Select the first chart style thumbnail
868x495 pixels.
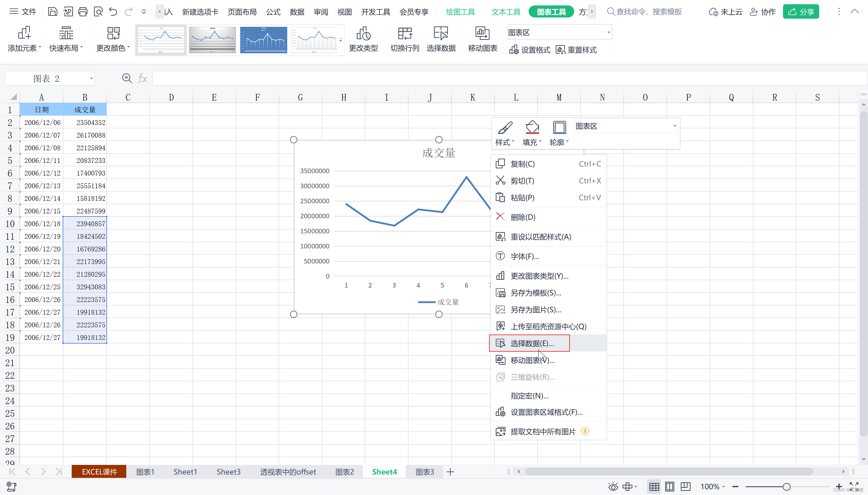pos(161,40)
